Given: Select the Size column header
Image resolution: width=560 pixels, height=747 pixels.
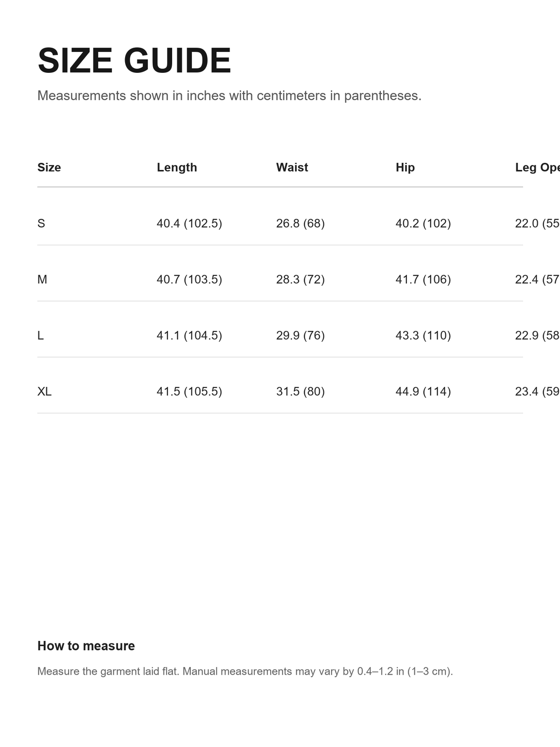Looking at the screenshot, I should (x=49, y=167).
